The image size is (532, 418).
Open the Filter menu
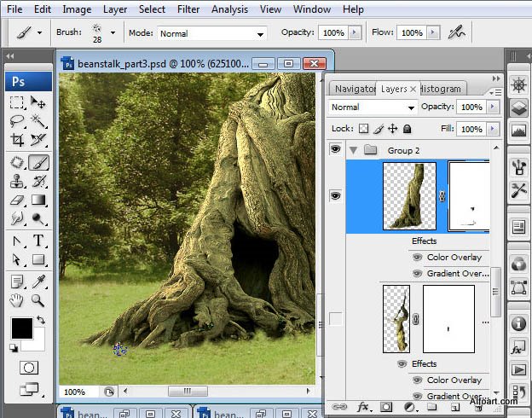tap(188, 9)
